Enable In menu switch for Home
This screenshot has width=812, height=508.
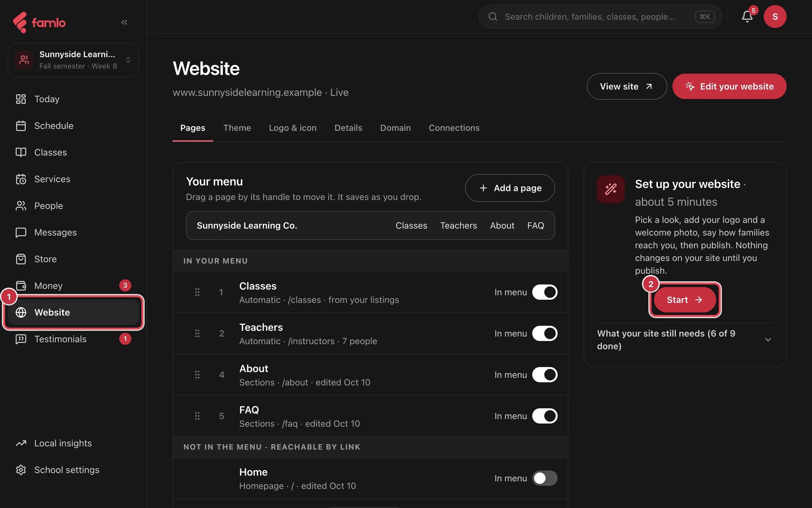[x=545, y=478]
